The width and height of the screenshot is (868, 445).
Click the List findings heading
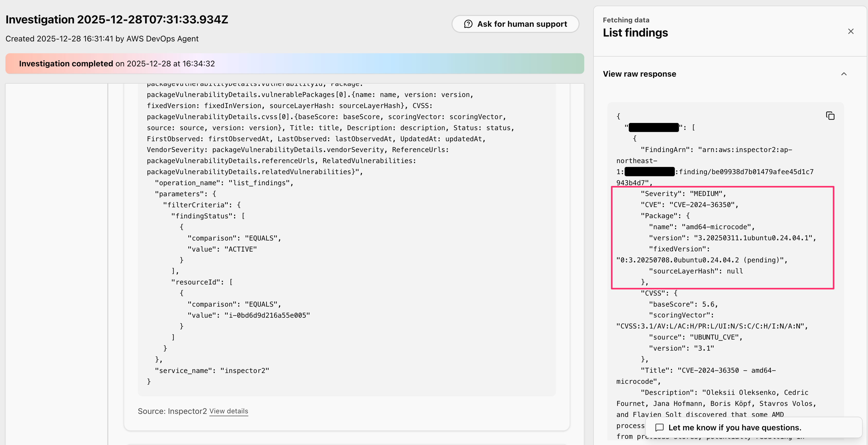[635, 33]
